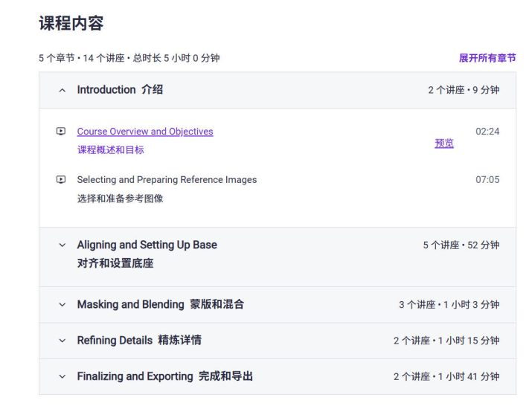Viewport: 532px width, 409px height.
Task: Open Course Overview and Objectives lecture link
Action: click(x=145, y=132)
